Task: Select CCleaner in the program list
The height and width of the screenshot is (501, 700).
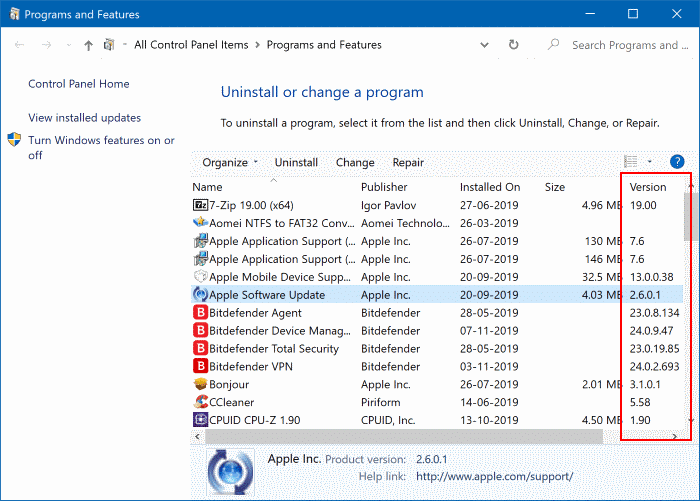Action: 231,402
